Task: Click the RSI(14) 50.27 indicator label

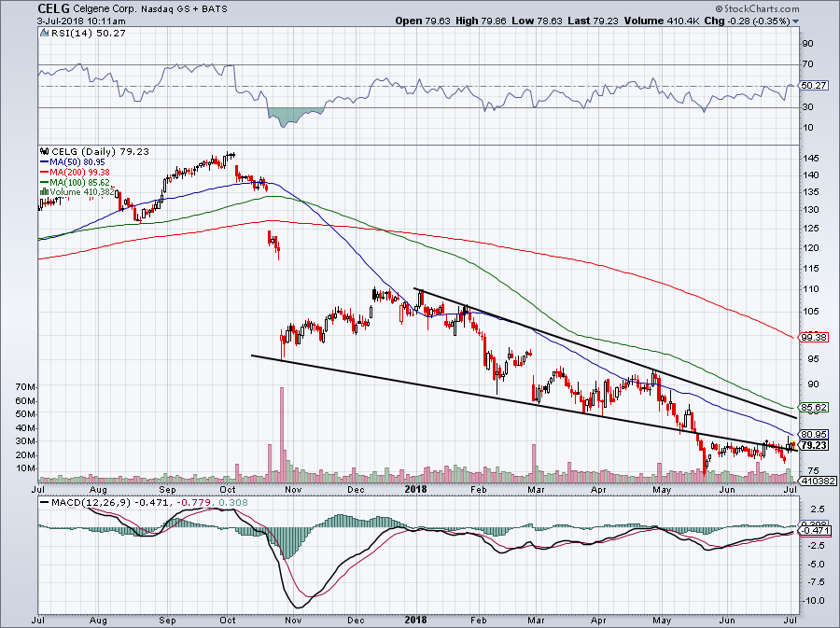Action: (x=89, y=34)
